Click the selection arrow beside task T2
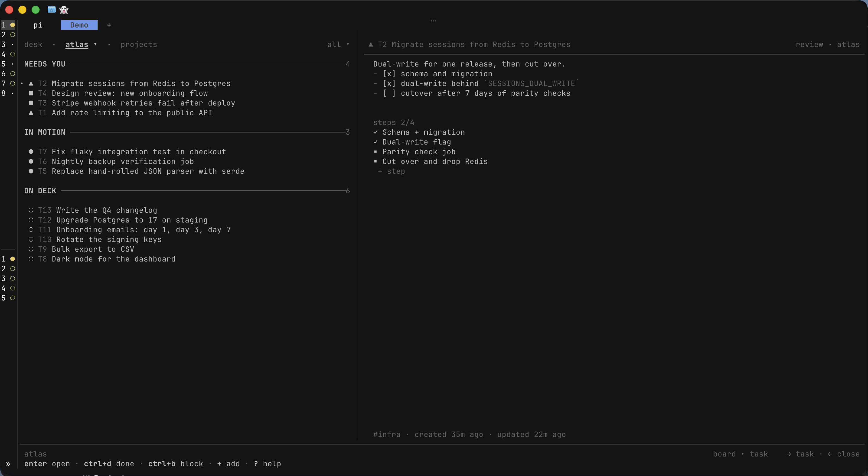Viewport: 868px width, 476px height. coord(22,83)
